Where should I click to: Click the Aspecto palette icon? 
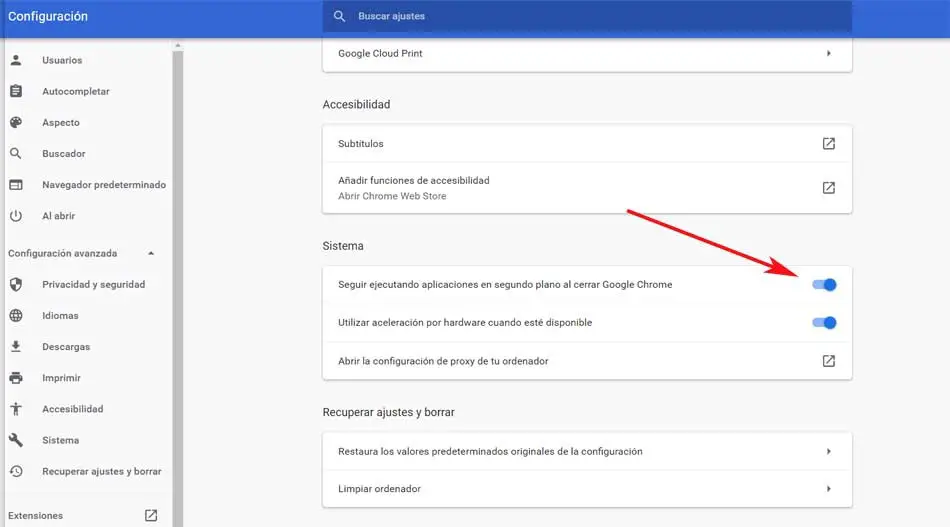coord(16,122)
